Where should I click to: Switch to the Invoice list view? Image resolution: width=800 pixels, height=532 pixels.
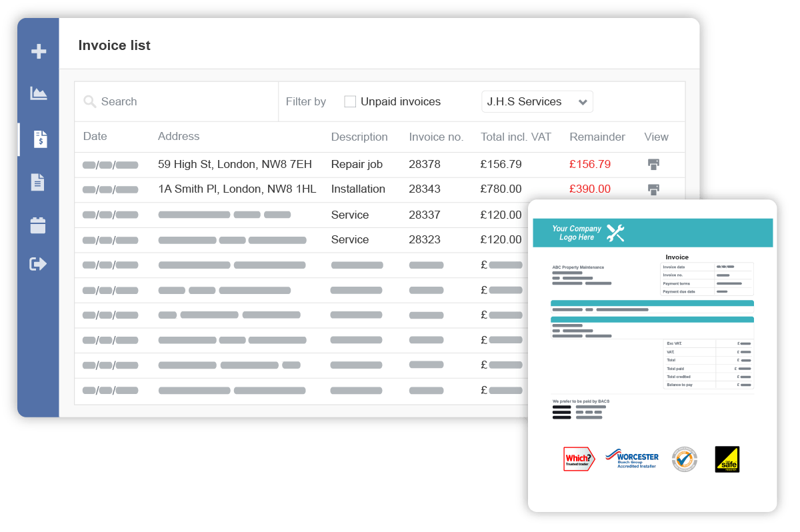coord(115,45)
